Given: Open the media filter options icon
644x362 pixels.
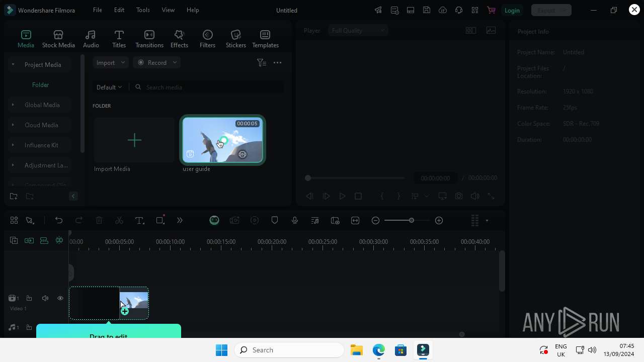Looking at the screenshot, I should tap(261, 63).
